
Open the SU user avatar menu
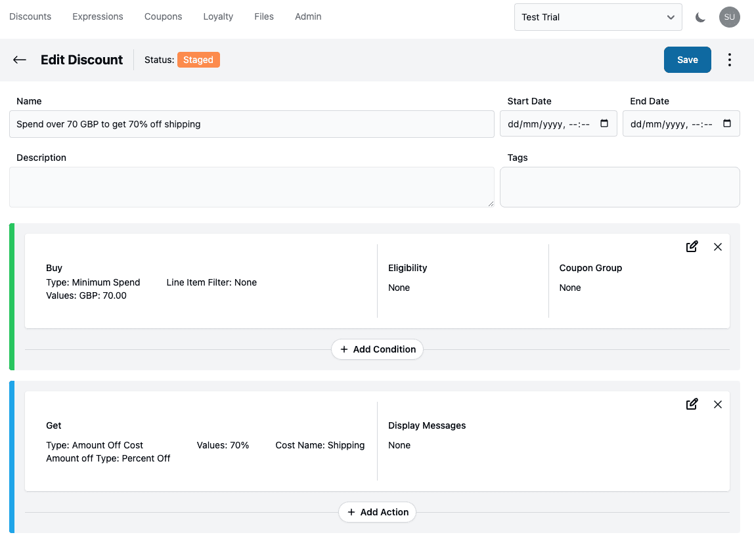(x=730, y=17)
